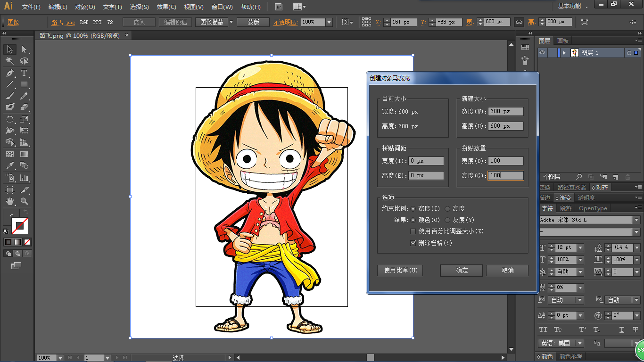Choose the 灰度(Y) result radio button
This screenshot has width=644, height=362.
447,220
